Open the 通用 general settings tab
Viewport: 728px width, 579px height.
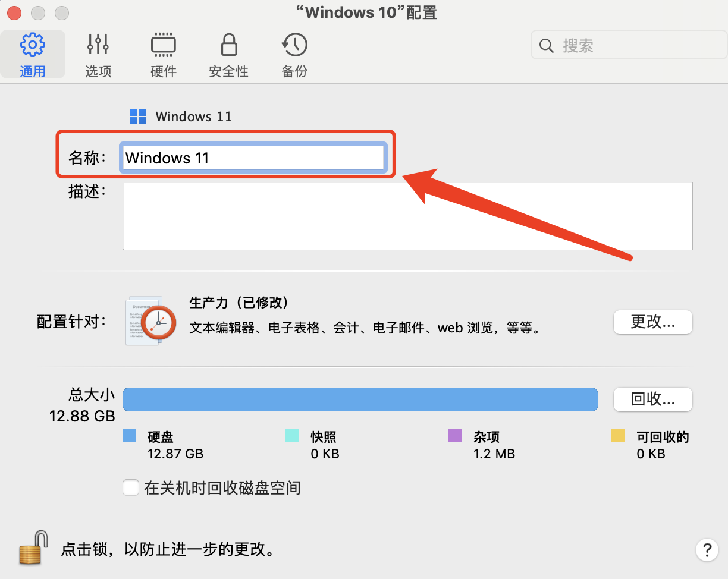click(33, 55)
